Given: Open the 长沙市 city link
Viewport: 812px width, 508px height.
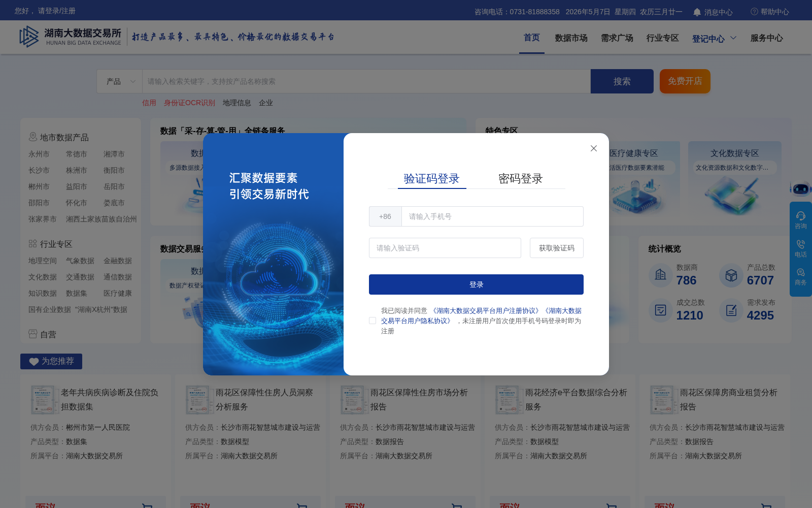Looking at the screenshot, I should pos(39,170).
